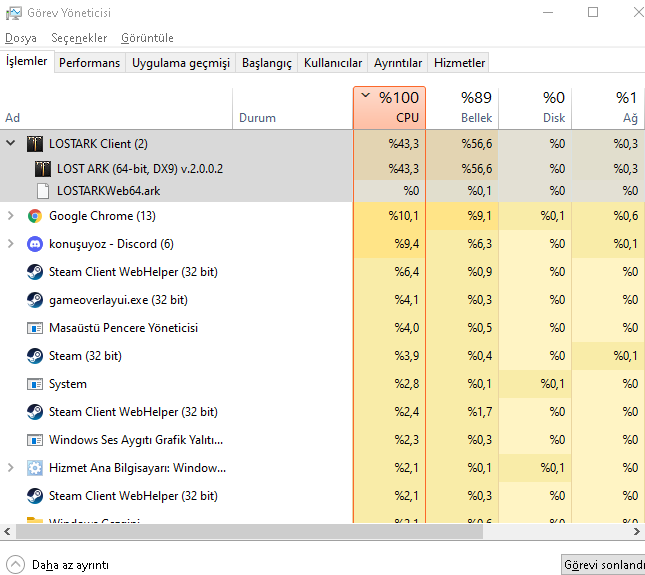Sort by the Ağ column header
This screenshot has height=575, width=645.
[x=608, y=108]
